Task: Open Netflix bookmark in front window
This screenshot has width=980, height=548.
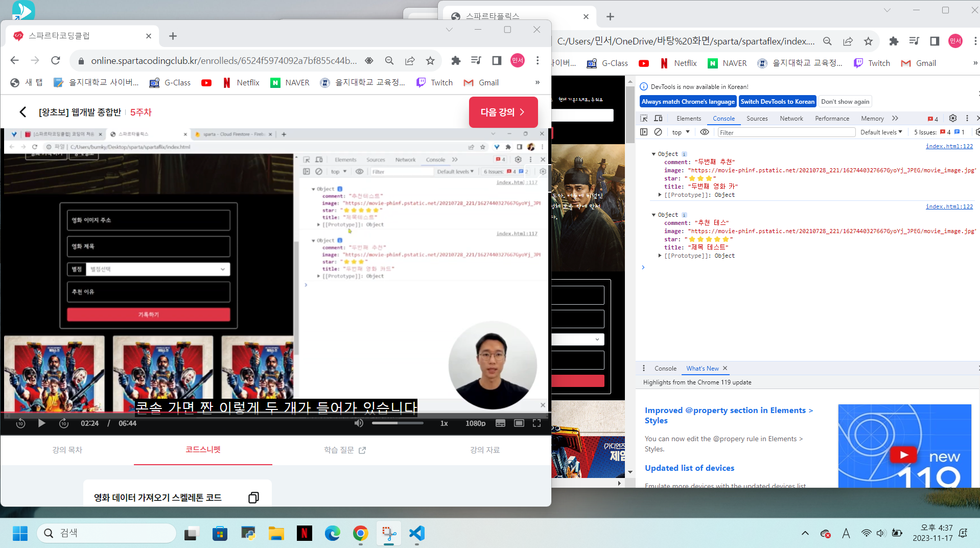Action: click(241, 83)
